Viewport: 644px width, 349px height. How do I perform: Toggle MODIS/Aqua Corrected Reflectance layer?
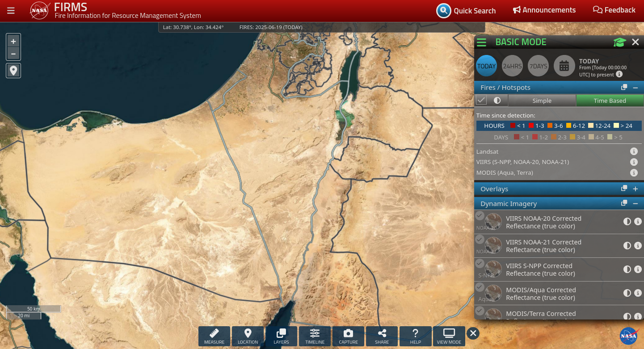click(x=480, y=287)
